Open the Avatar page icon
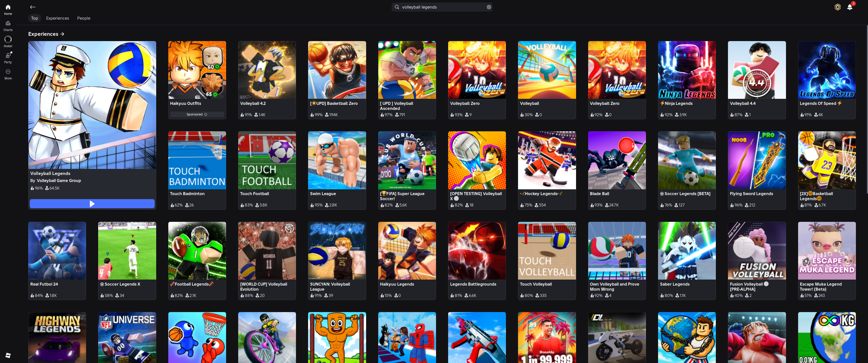 click(8, 41)
